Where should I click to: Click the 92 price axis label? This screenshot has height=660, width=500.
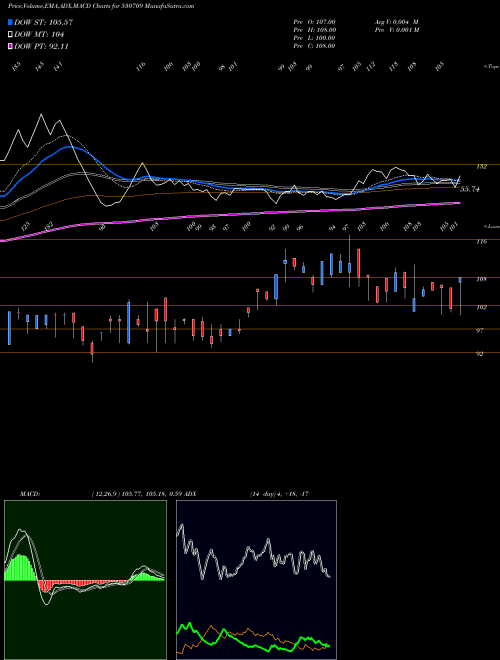click(x=479, y=354)
